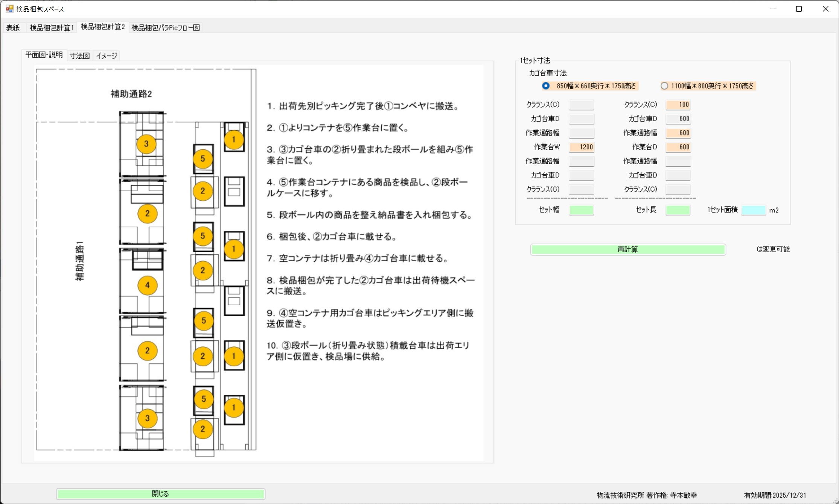Click the topmost yellow marker 3
The width and height of the screenshot is (839, 504).
(x=146, y=144)
